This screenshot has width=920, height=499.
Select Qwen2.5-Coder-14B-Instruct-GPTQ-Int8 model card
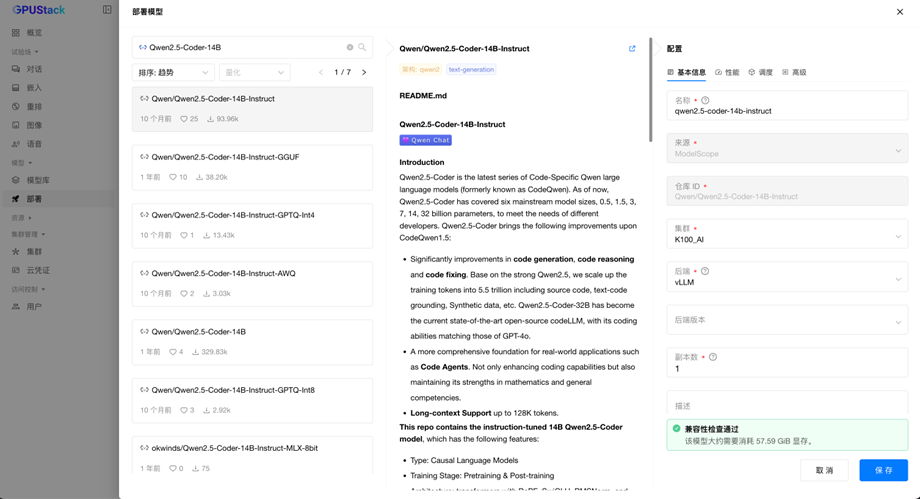point(252,400)
